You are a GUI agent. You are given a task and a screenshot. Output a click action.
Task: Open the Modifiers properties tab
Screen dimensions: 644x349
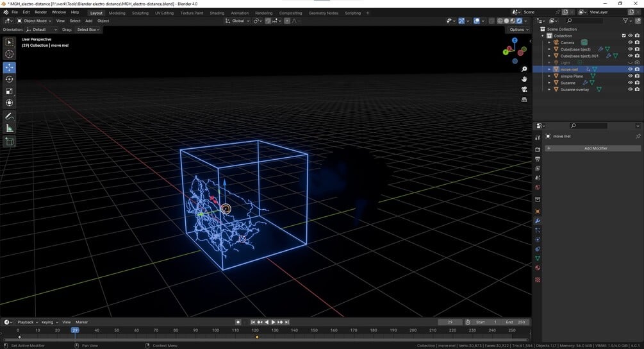click(537, 221)
